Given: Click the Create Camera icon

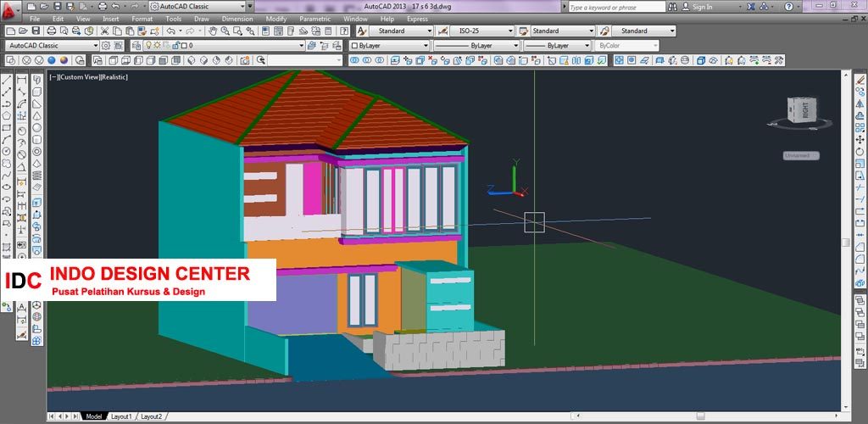Looking at the screenshot, I should click(x=244, y=60).
